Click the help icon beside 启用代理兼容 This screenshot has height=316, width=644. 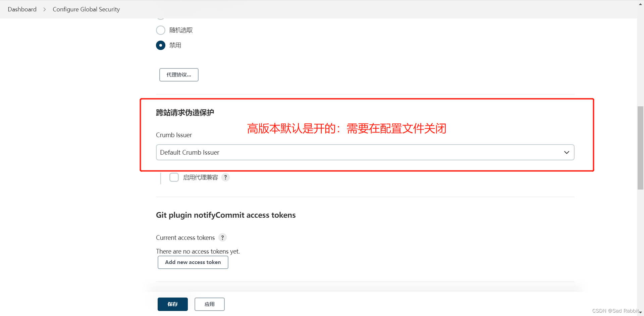pyautogui.click(x=225, y=177)
